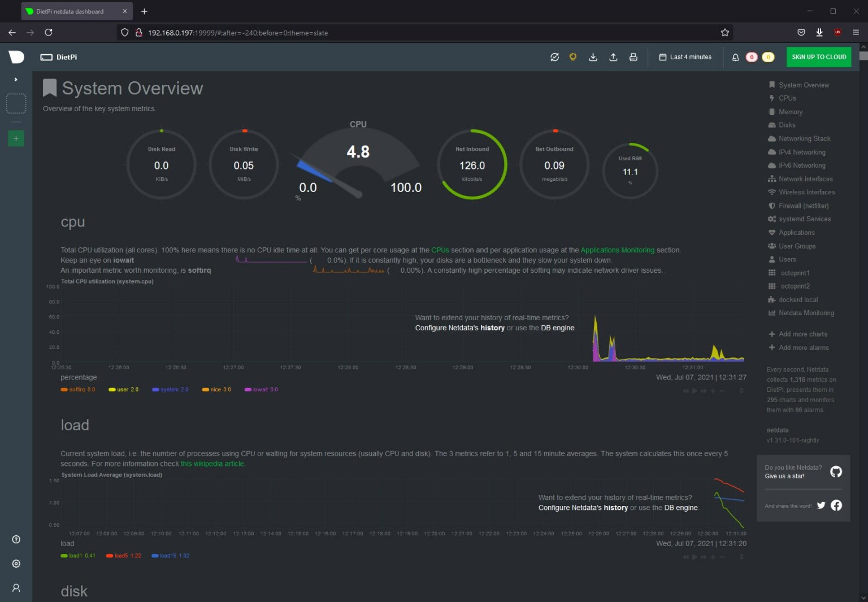Image resolution: width=868 pixels, height=602 pixels.
Task: Open the Last 4 minutes time picker
Action: point(685,57)
